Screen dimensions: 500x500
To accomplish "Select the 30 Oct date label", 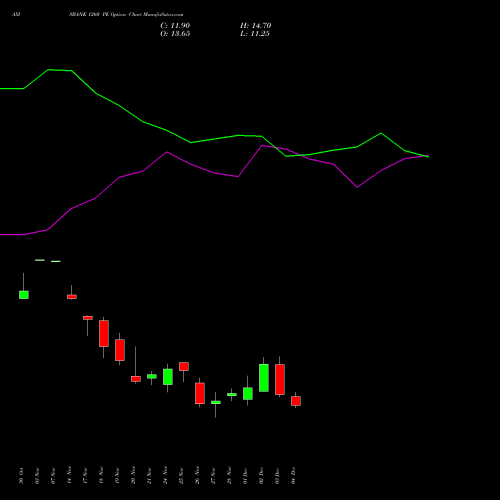I will tap(21, 476).
